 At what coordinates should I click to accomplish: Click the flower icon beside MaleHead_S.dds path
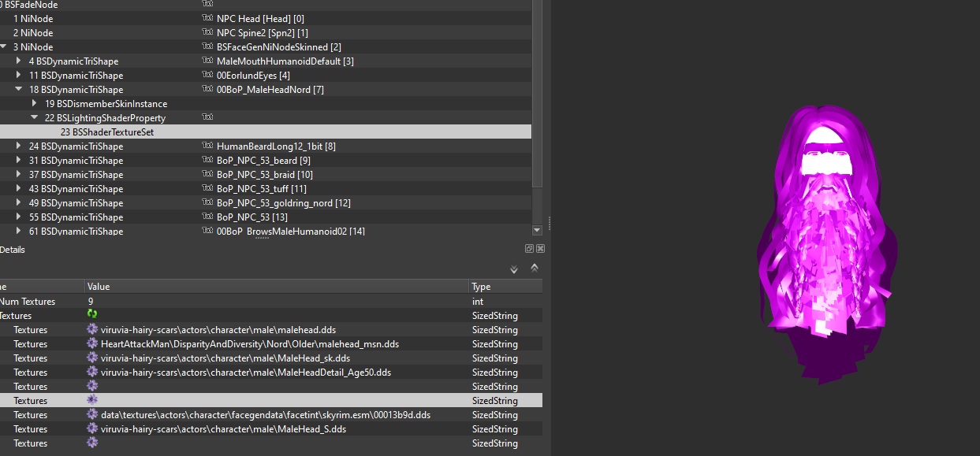pos(92,428)
